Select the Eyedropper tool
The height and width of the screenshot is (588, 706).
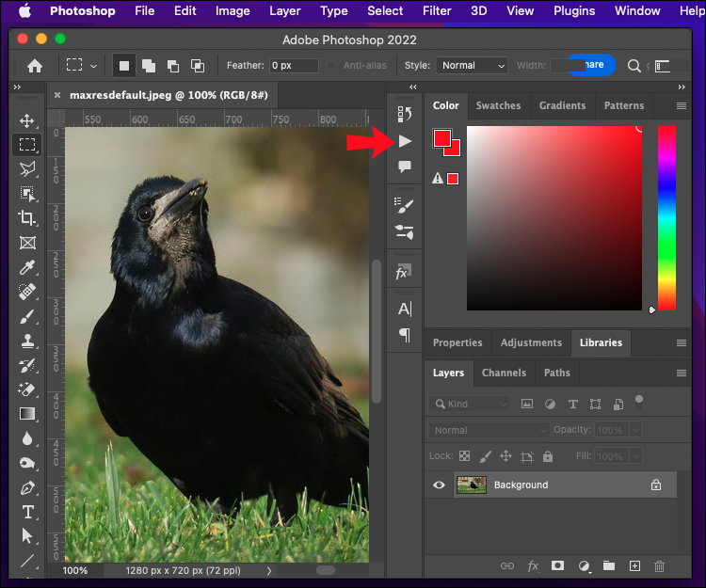pyautogui.click(x=27, y=267)
